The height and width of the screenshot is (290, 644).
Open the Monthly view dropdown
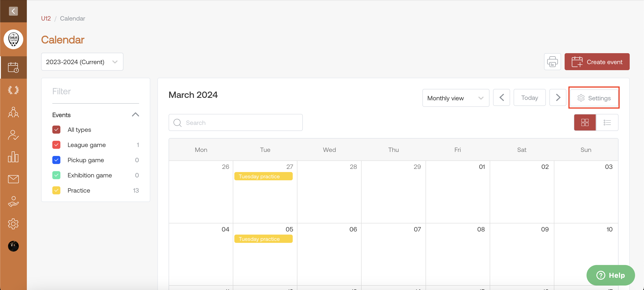click(x=455, y=98)
